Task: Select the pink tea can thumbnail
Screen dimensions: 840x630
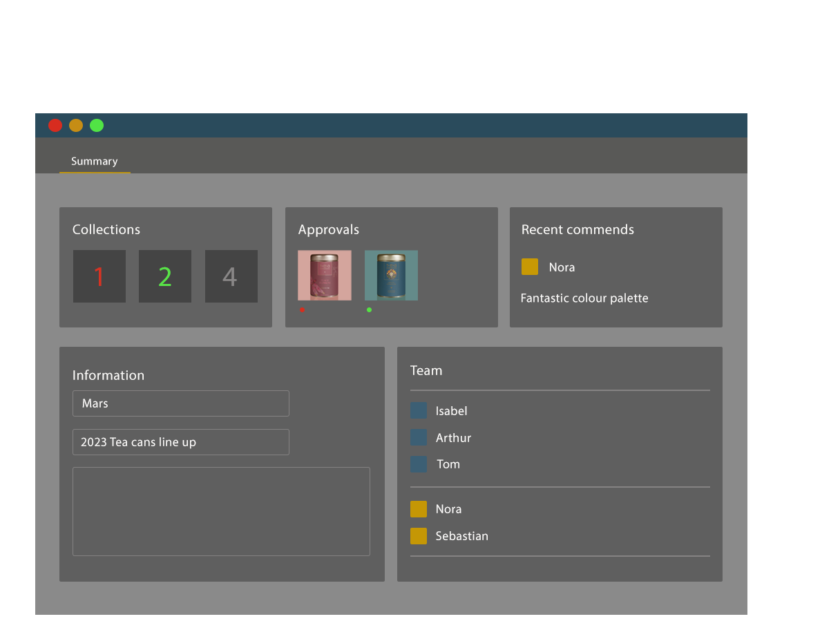Action: click(x=325, y=275)
